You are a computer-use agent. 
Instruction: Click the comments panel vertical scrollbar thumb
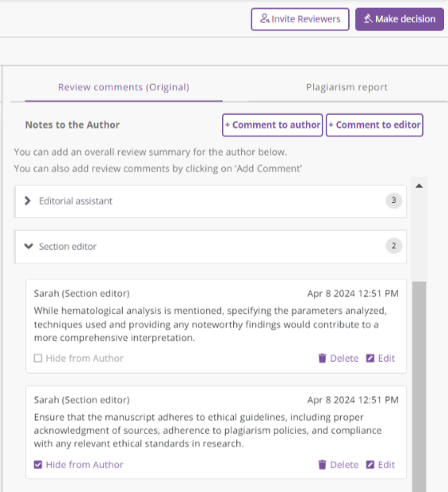(x=419, y=386)
